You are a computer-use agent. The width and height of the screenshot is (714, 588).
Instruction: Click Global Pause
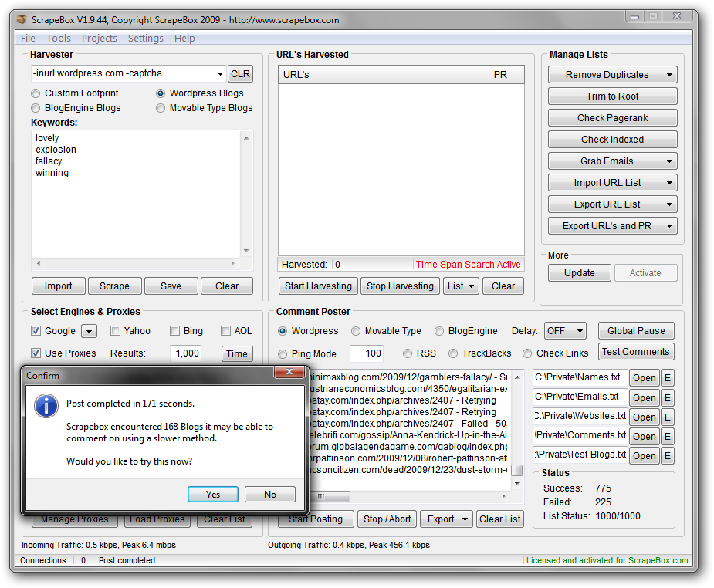point(636,331)
